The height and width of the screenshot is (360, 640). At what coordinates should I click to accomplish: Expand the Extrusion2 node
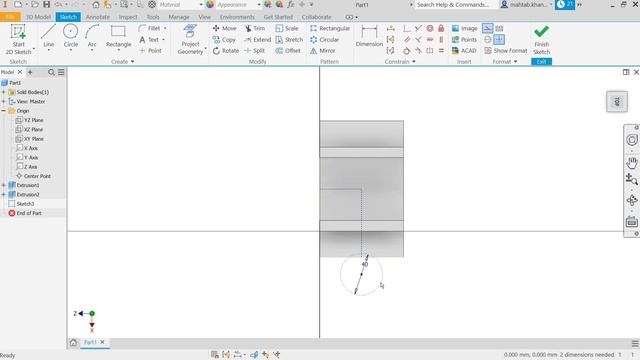point(4,195)
